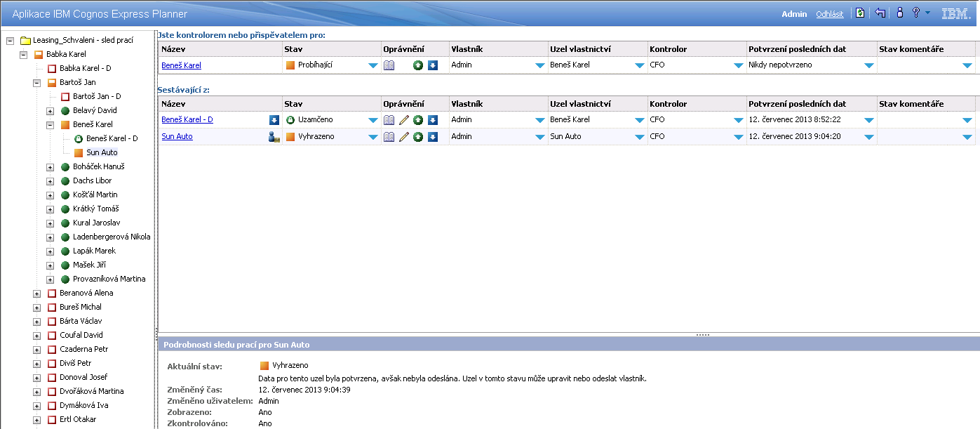Viewport: 980px width, 429px height.
Task: Click the timestamp 12. červenec 2013 9:04:20
Action: pos(795,136)
